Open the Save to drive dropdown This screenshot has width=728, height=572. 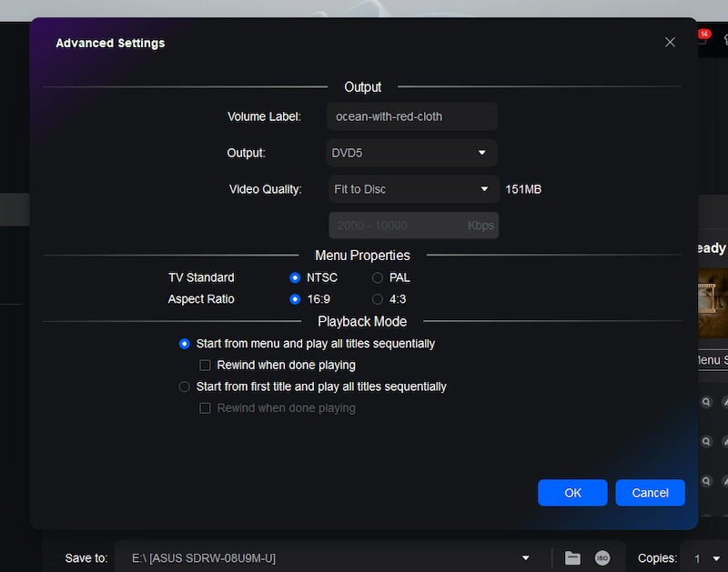(x=525, y=557)
